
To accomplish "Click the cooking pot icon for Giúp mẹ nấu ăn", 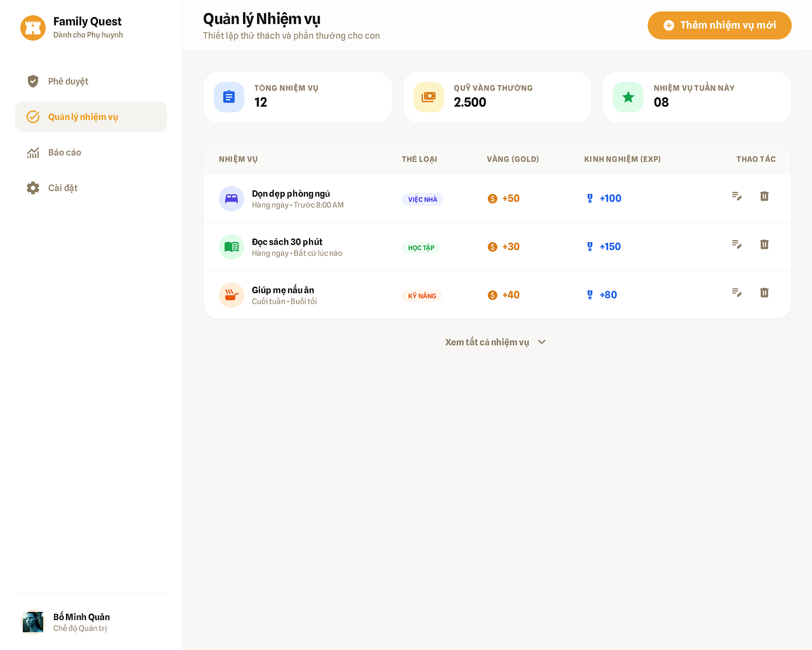I will tap(231, 295).
